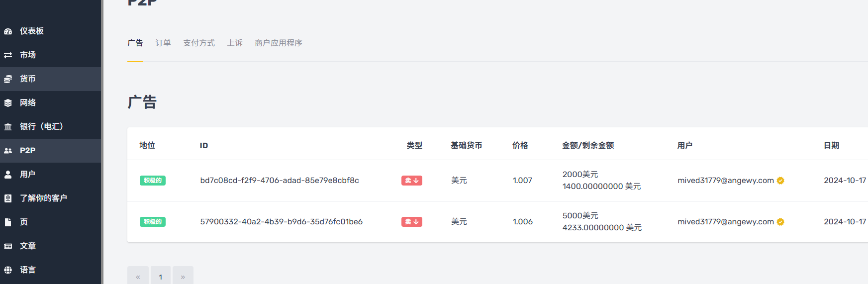Click the article newspaper icon
Screen dimensions: 868x284
coord(8,246)
